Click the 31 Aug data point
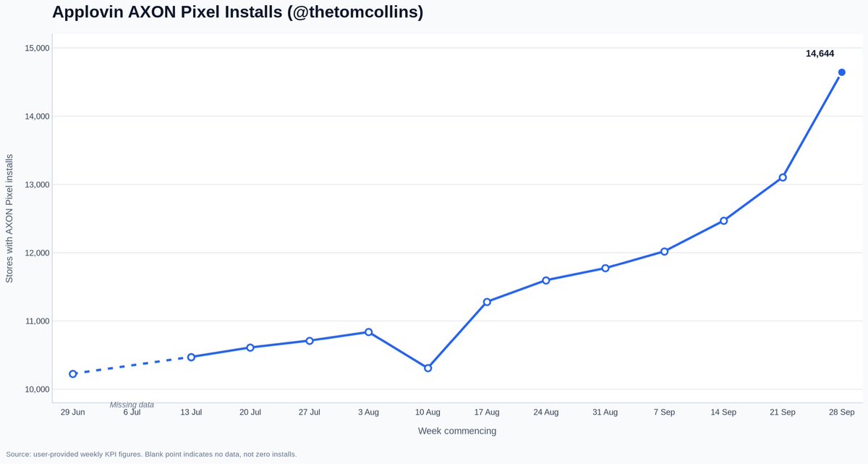868x464 pixels. (x=605, y=268)
